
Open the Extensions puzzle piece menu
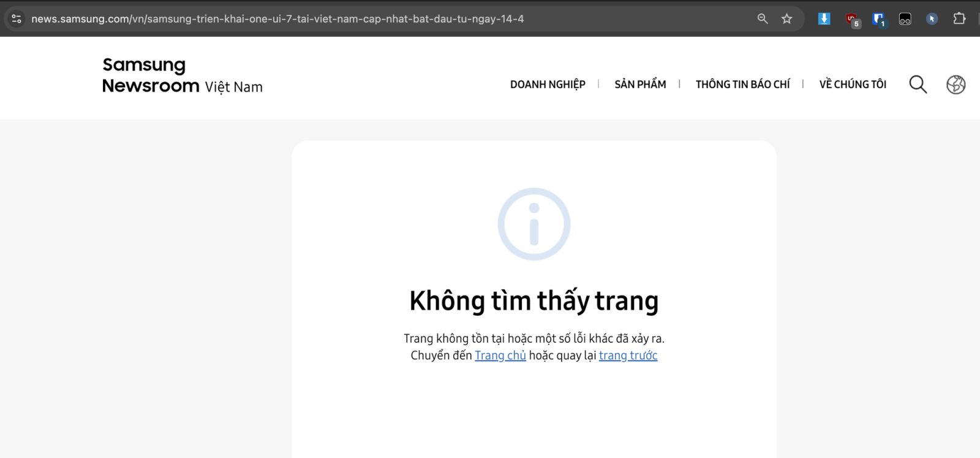tap(959, 19)
